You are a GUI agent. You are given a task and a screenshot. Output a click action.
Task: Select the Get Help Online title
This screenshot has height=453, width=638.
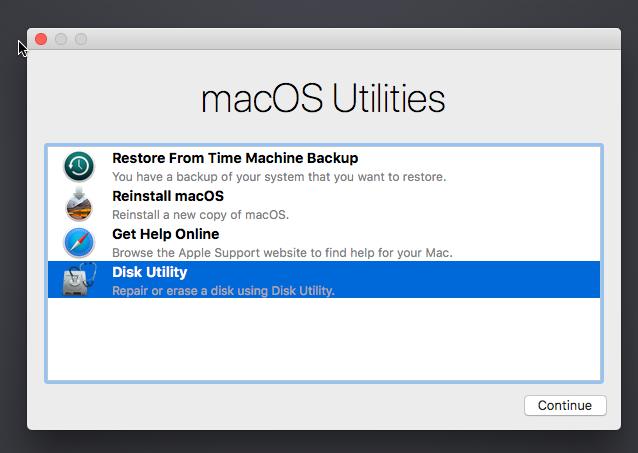166,234
